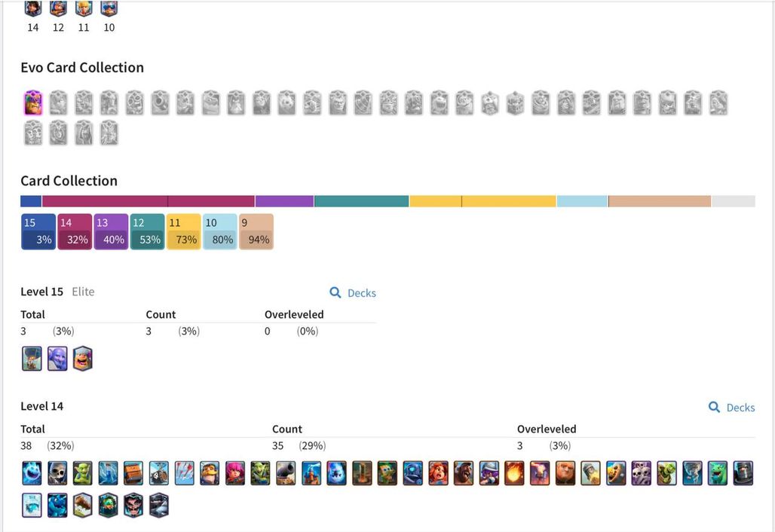Click the search icon beside Level 14 Decks
This screenshot has width=775, height=532.
(x=714, y=407)
